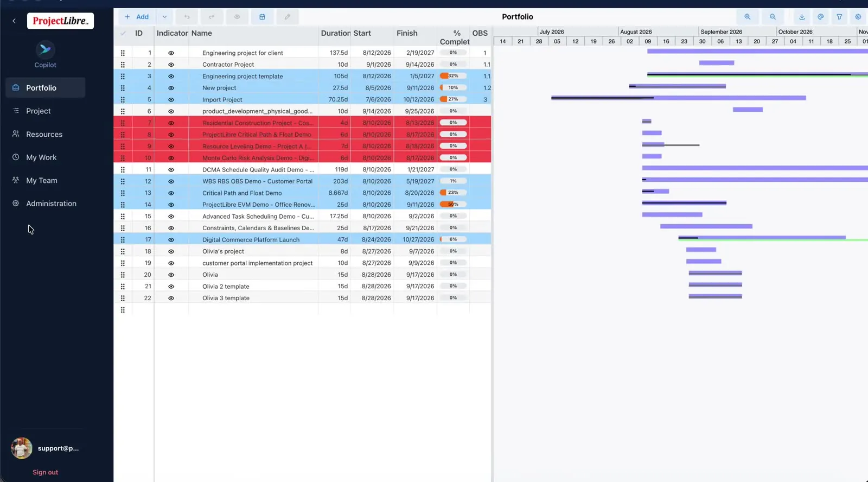The width and height of the screenshot is (868, 482).
Task: Click drag handle for row 11
Action: (x=123, y=169)
